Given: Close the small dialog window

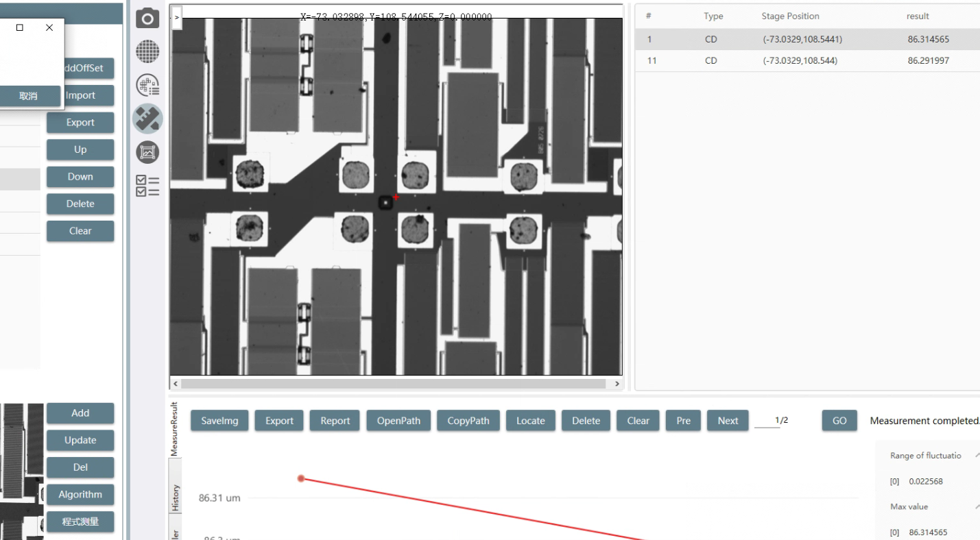Looking at the screenshot, I should [49, 27].
